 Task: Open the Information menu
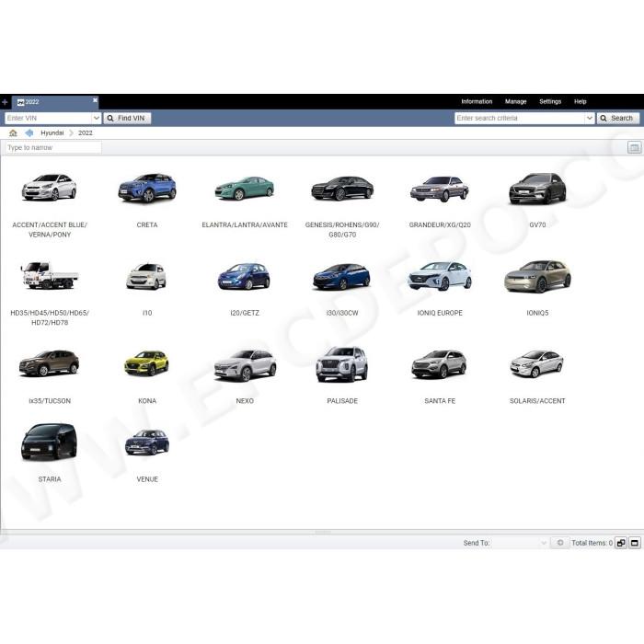click(x=477, y=101)
